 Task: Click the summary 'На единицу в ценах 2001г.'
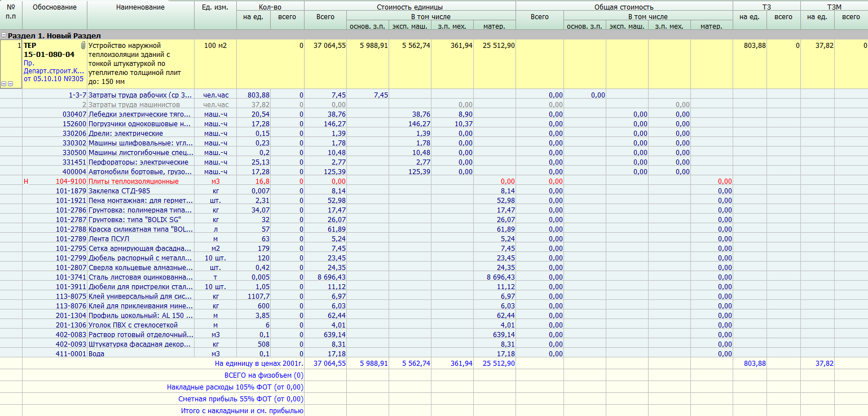pyautogui.click(x=259, y=363)
